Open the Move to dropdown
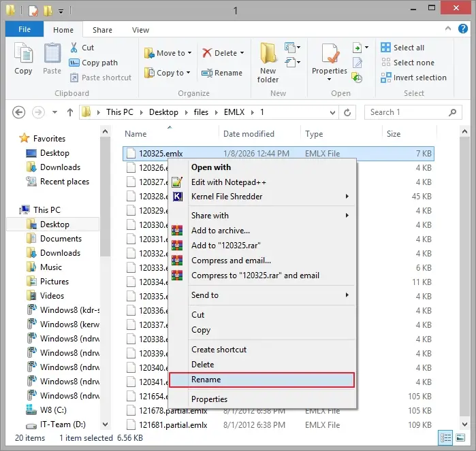 [x=168, y=53]
